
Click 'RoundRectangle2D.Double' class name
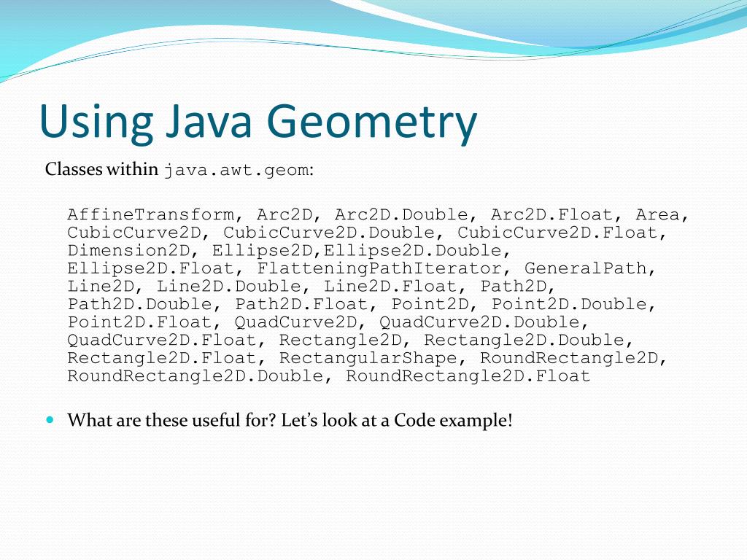tap(196, 376)
